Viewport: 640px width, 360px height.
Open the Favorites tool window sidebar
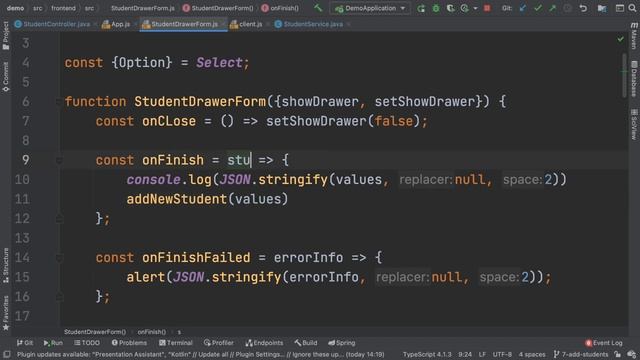(x=6, y=313)
